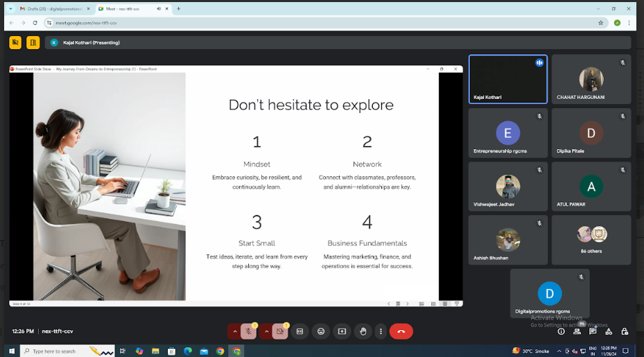Raise your hand in the meeting

coord(363,331)
